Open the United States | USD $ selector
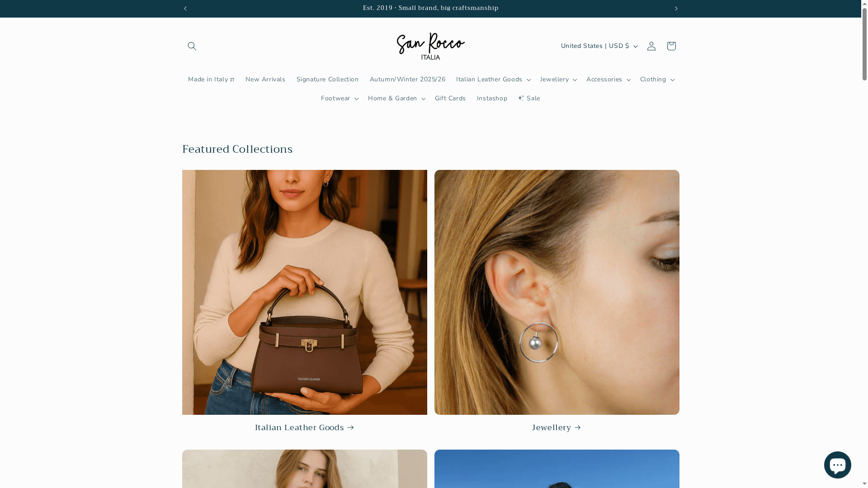This screenshot has height=488, width=868. (599, 46)
